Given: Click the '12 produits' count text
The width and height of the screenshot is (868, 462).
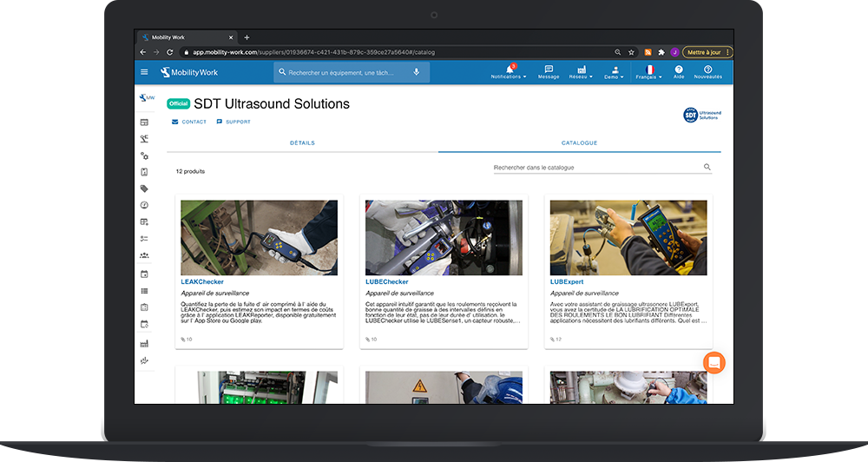Looking at the screenshot, I should pos(190,171).
